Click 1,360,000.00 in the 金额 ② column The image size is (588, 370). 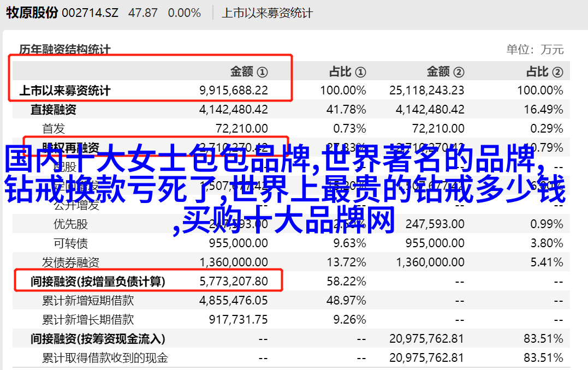click(430, 262)
